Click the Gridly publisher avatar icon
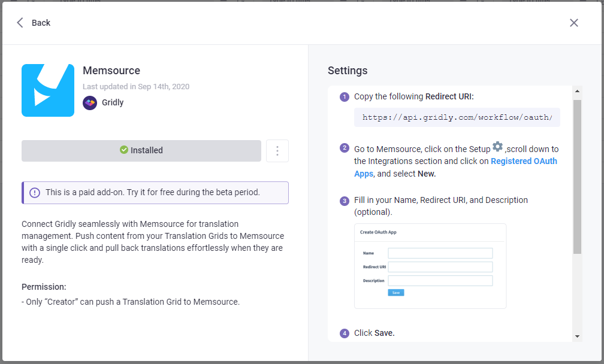The height and width of the screenshot is (364, 604). click(90, 103)
